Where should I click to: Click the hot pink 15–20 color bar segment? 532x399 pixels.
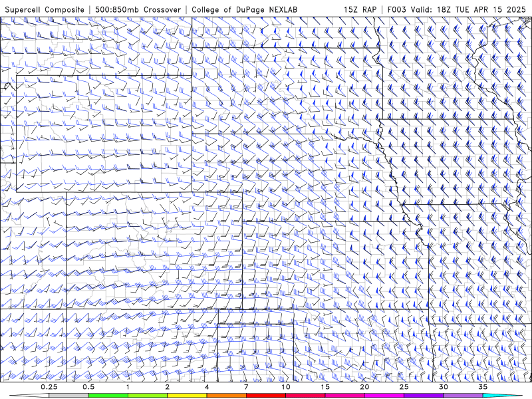[344, 396]
